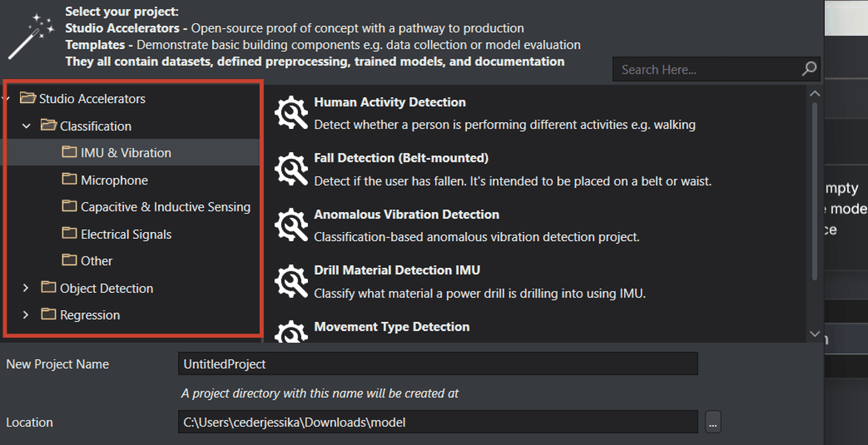Click the magic wand wizard icon
The width and height of the screenshot is (868, 445).
click(x=32, y=36)
